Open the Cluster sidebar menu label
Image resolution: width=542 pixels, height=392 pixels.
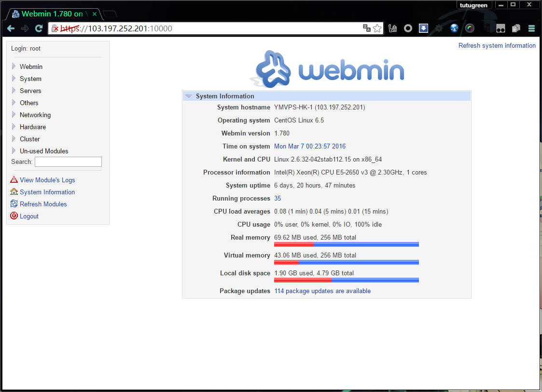30,139
